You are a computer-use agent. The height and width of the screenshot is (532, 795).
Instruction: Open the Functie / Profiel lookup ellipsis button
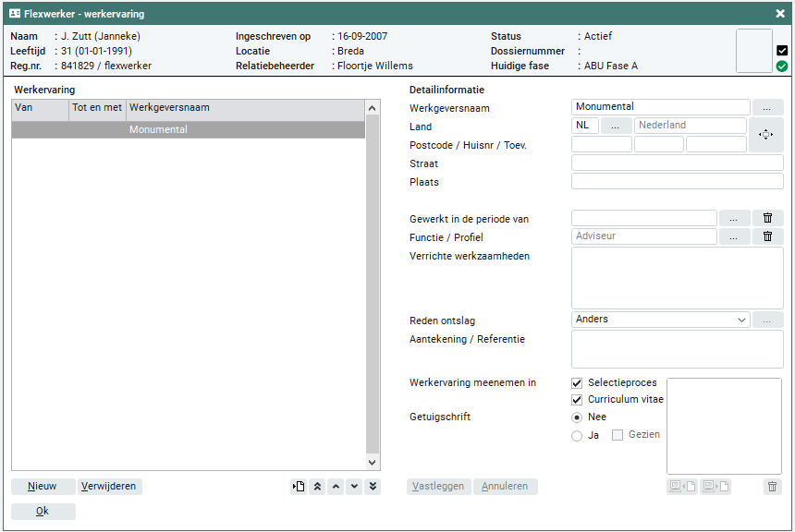pos(734,236)
